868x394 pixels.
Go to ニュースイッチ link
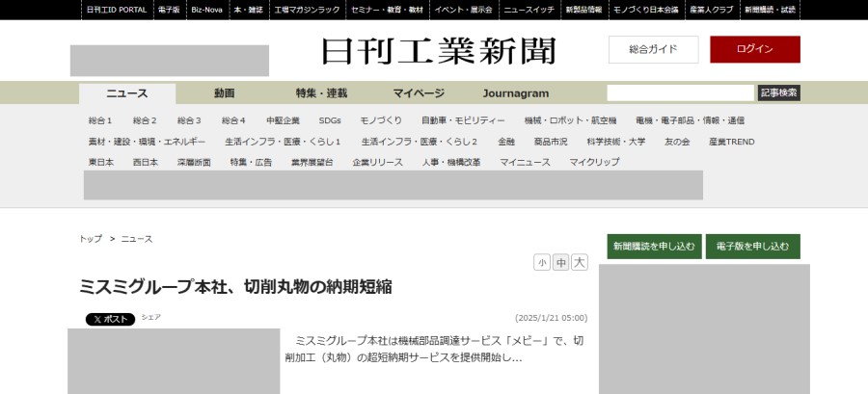click(529, 10)
